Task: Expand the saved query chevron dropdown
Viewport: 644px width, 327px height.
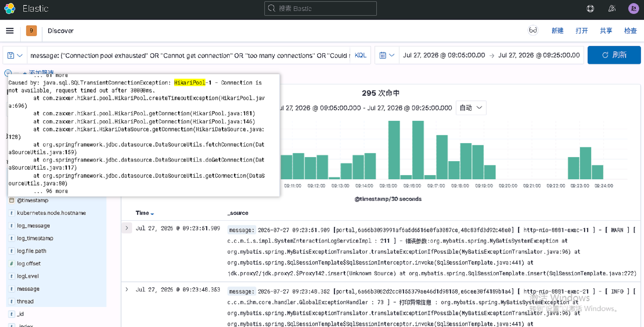Action: point(20,55)
